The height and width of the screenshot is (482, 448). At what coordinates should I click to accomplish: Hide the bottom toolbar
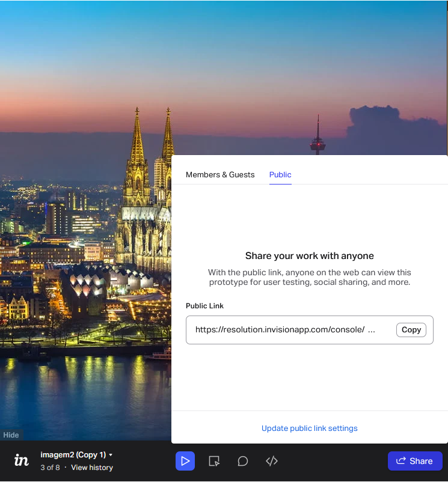tap(11, 435)
